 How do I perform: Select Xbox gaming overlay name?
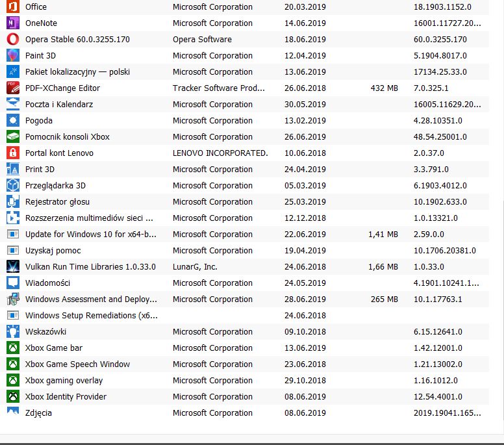pos(64,381)
